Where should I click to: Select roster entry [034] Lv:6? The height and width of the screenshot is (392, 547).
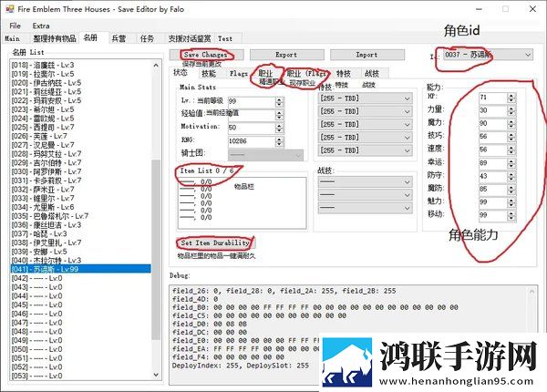click(x=81, y=207)
